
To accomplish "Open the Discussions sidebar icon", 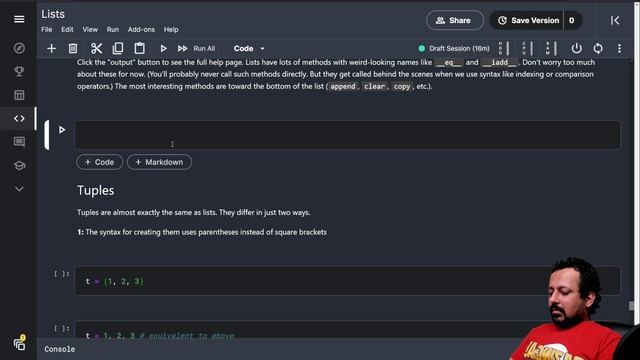I will pyautogui.click(x=19, y=142).
